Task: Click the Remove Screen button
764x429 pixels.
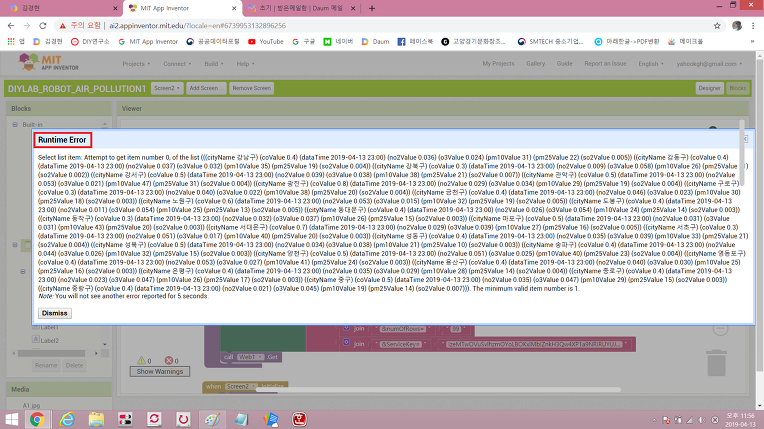Action: pos(251,88)
